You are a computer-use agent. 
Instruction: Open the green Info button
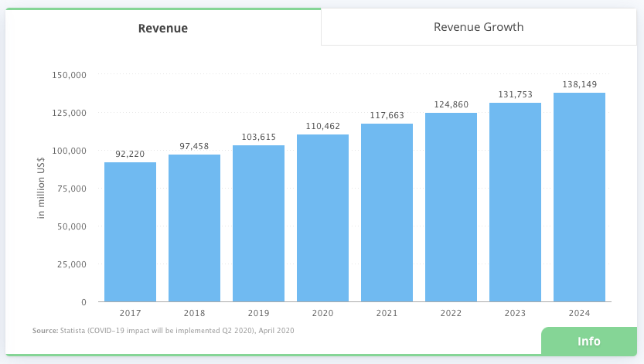[x=588, y=342]
